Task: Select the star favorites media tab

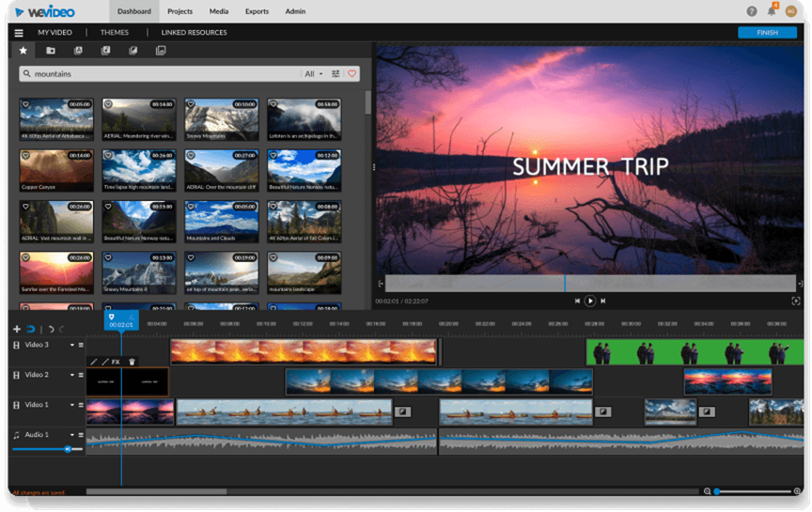Action: (23, 51)
